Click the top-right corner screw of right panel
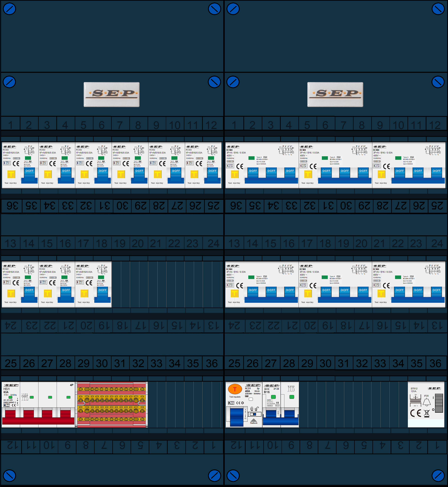 tap(438, 9)
